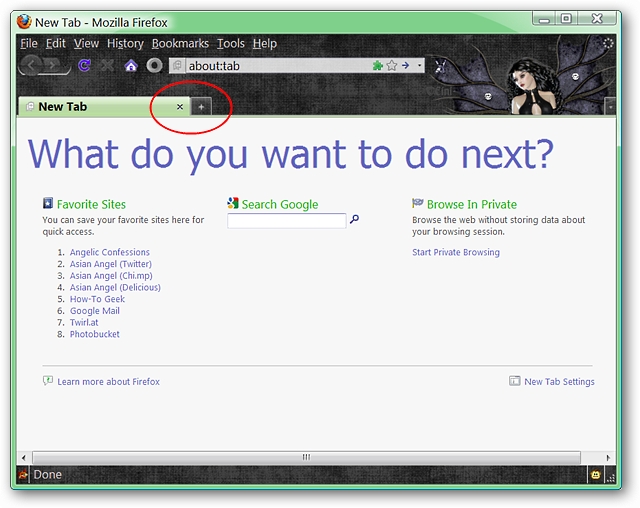
Task: Open the Bookmarks menu
Action: point(180,44)
